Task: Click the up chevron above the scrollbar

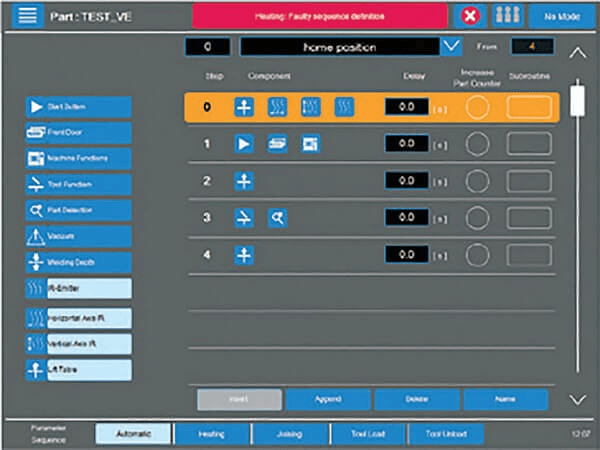Action: (x=577, y=53)
